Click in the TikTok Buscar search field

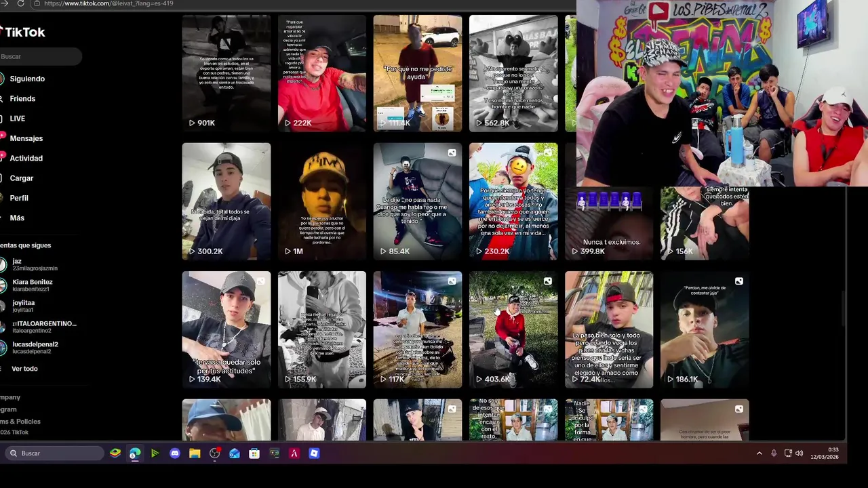click(x=41, y=56)
